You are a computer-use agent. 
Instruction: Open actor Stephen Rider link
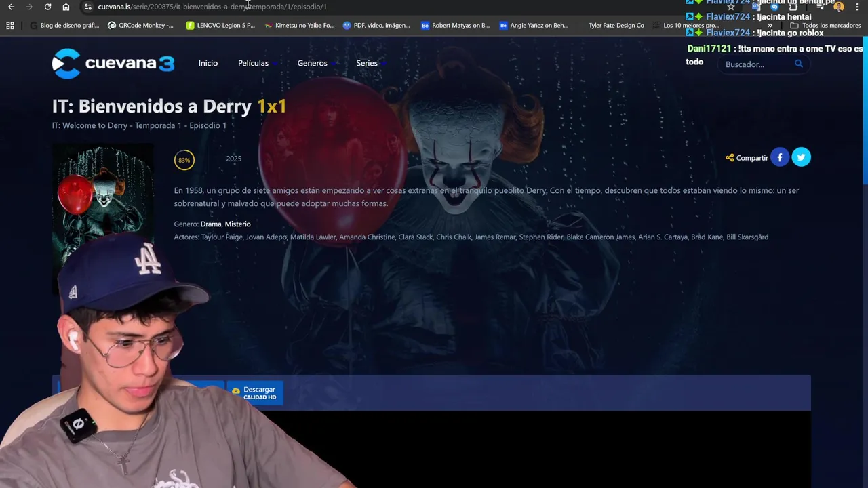pos(541,237)
